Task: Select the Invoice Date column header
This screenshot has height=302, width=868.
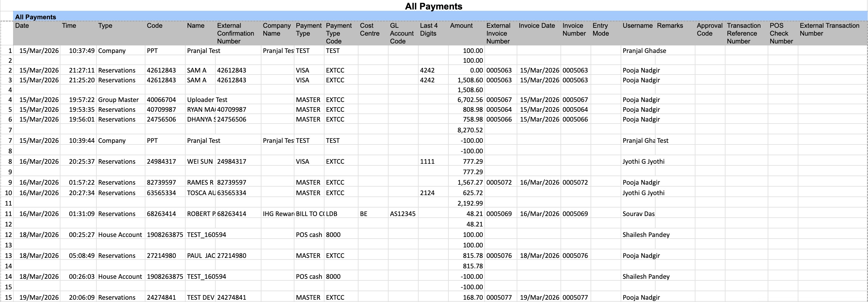Action: click(x=536, y=25)
